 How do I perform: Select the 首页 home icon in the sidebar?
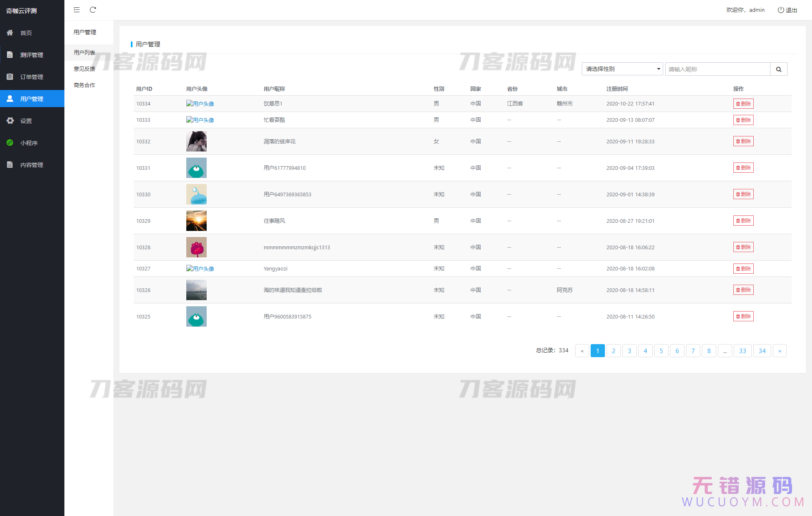pos(10,33)
